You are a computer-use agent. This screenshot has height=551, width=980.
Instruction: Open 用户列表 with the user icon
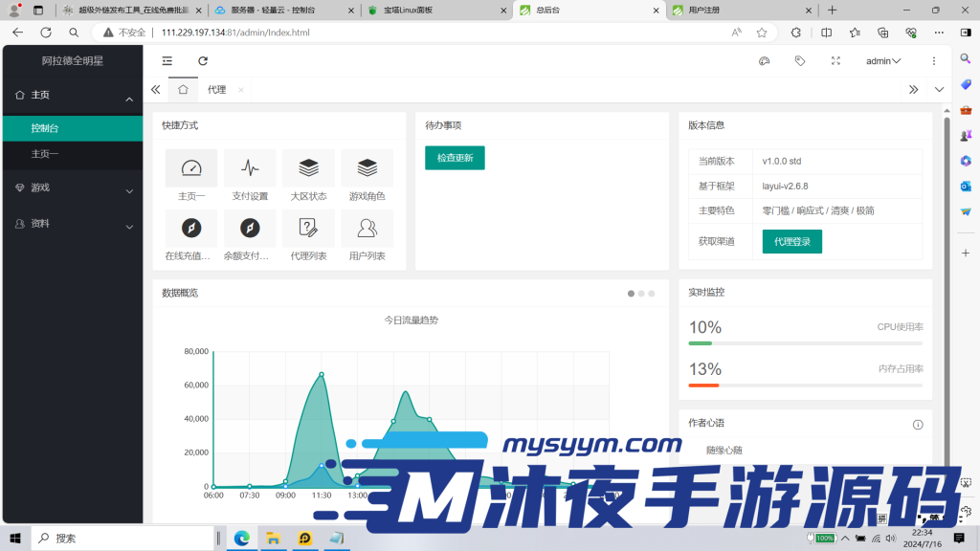[367, 229]
